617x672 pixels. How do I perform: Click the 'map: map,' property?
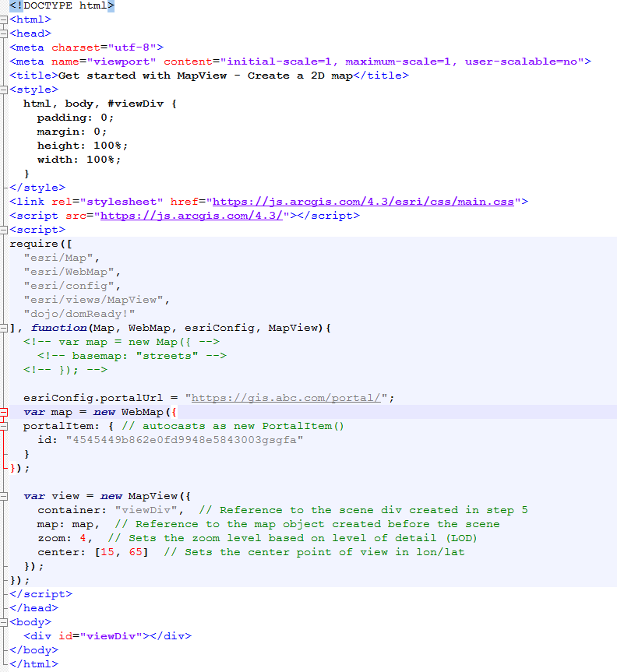point(69,524)
